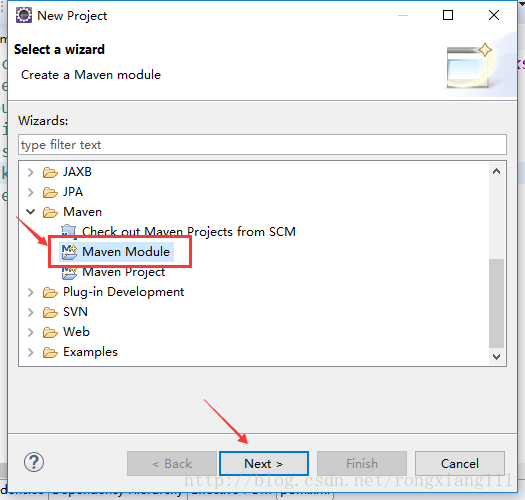Click the Cancel button

point(460,463)
